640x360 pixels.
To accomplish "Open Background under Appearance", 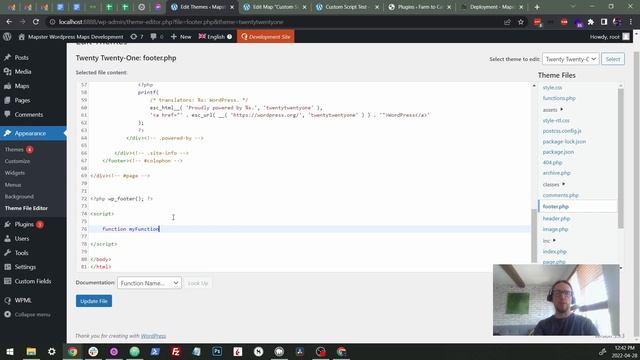I will click(19, 197).
